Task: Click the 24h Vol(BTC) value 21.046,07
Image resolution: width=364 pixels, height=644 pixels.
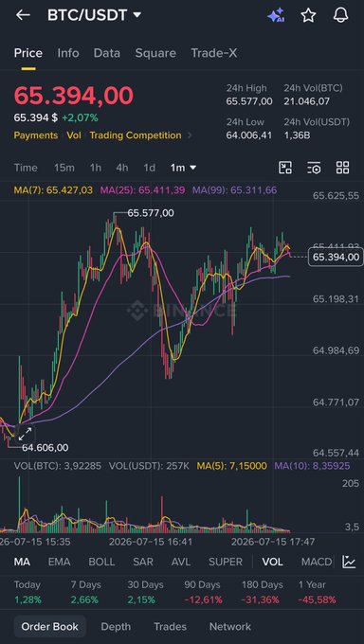Action: click(307, 101)
